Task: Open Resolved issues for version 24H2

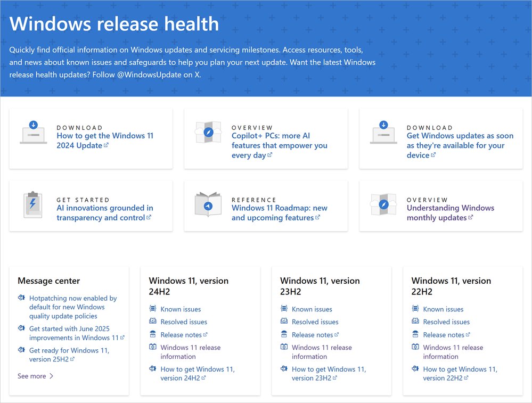Action: point(184,322)
